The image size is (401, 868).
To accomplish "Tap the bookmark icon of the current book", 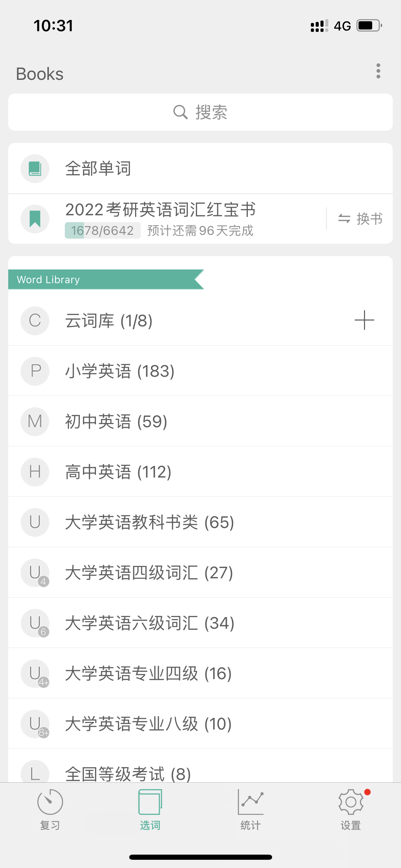I will tap(35, 219).
